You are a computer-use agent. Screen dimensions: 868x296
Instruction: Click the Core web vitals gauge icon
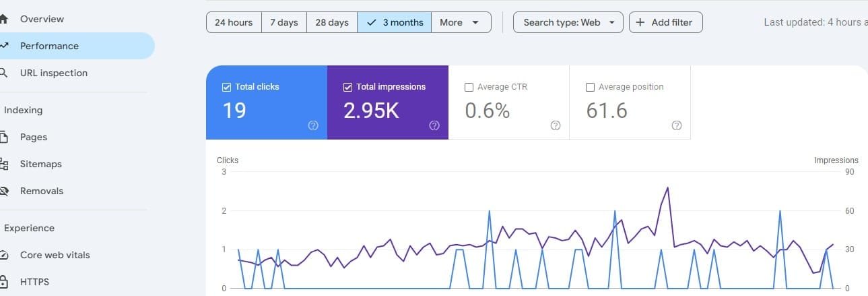pos(3,255)
